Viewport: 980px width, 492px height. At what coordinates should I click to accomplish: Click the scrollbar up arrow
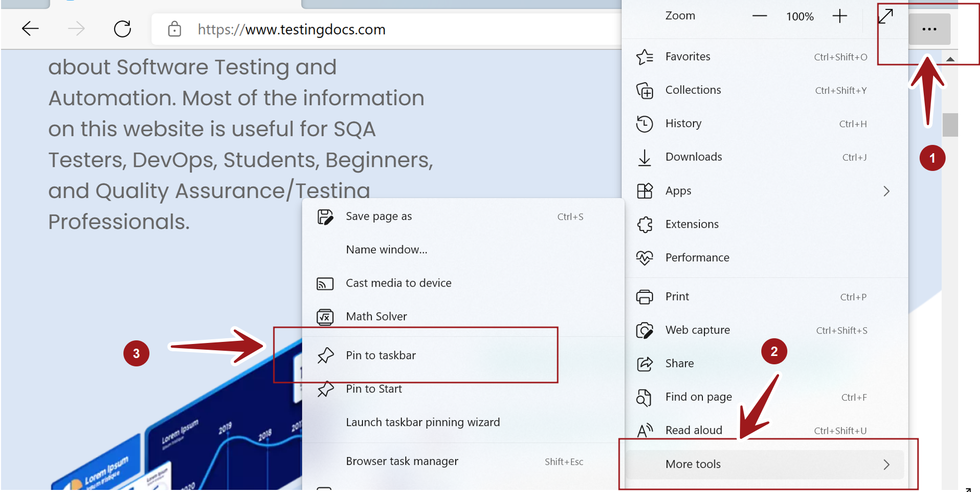[x=950, y=59]
